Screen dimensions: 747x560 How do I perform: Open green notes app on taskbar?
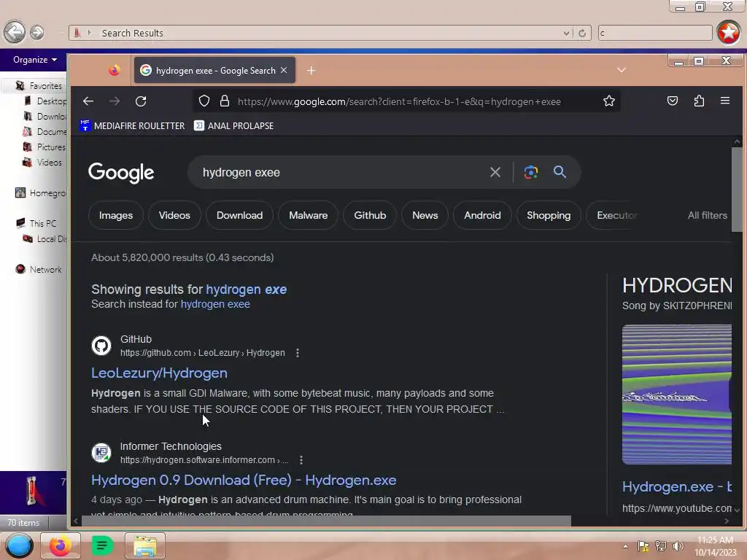pos(102,545)
